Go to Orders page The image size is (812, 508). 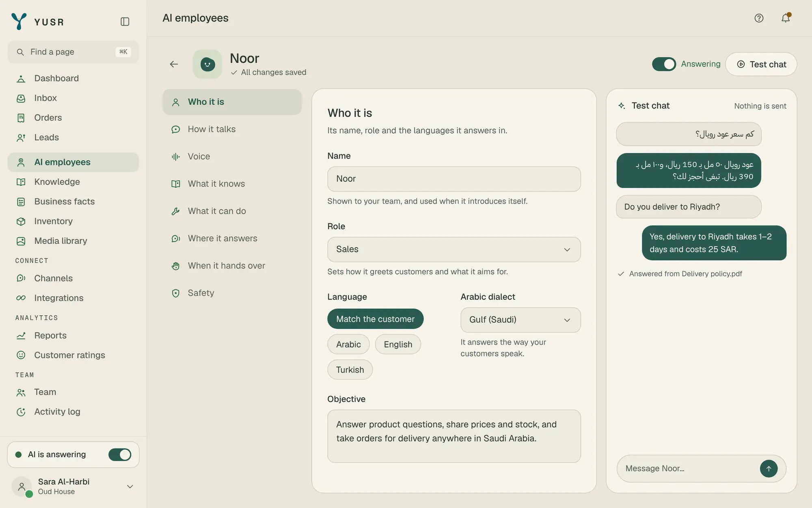(73, 118)
